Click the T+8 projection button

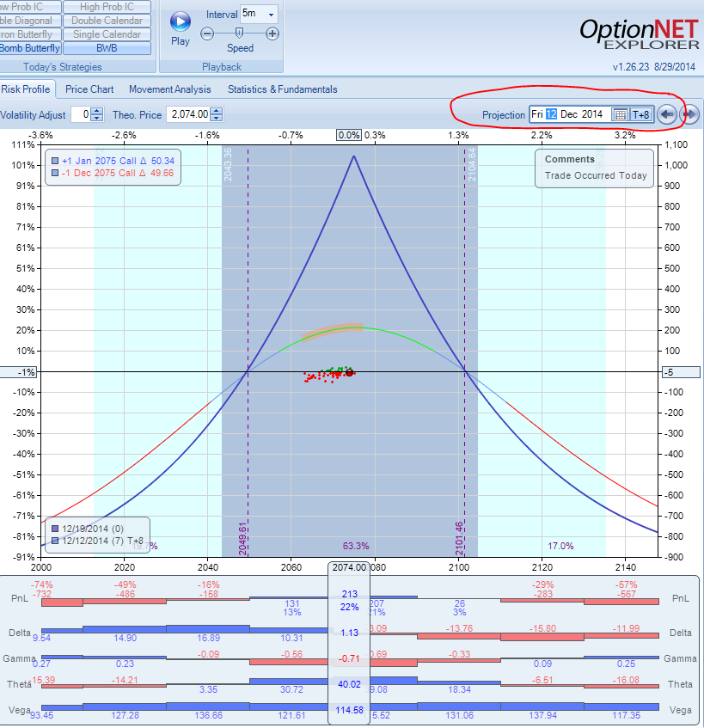(x=641, y=114)
